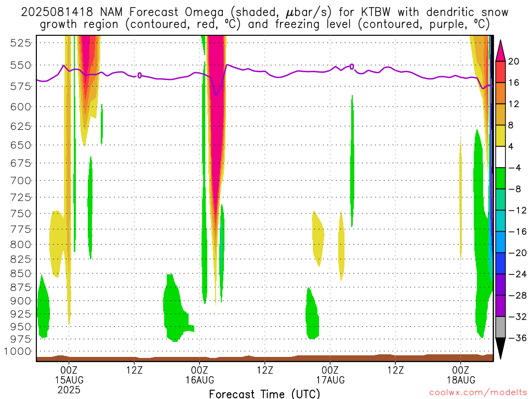
Task: Click the 12Z label after 17AUG
Action: [x=395, y=370]
